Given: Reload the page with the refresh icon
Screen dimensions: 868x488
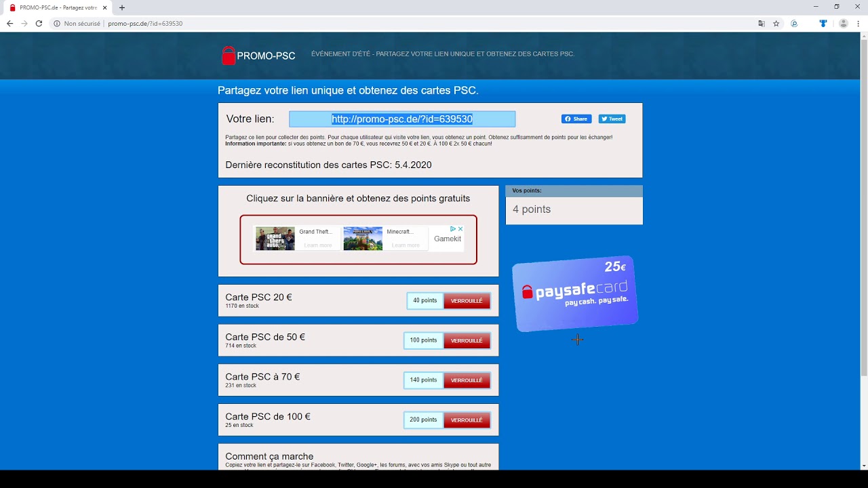Looking at the screenshot, I should pyautogui.click(x=39, y=23).
